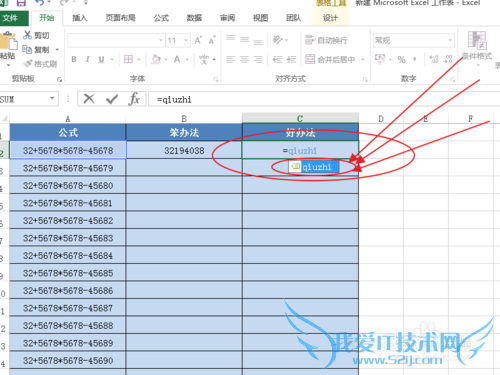Click the accounting currency format icon

tap(380, 59)
